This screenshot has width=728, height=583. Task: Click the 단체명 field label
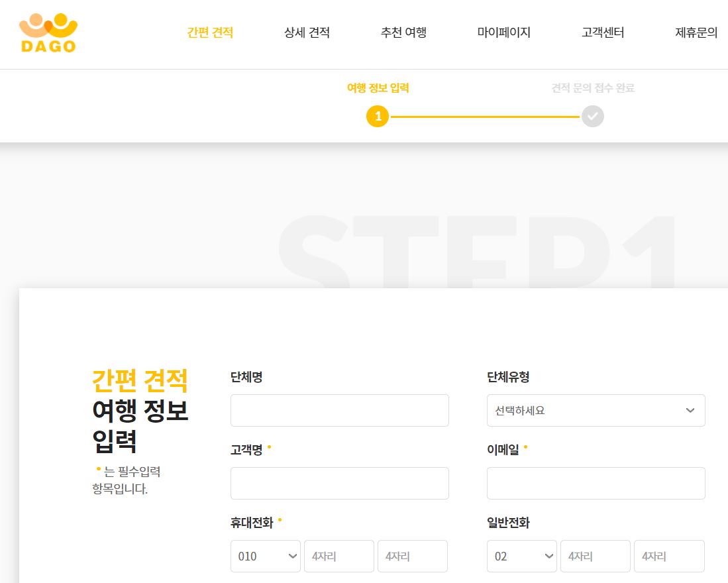click(246, 377)
